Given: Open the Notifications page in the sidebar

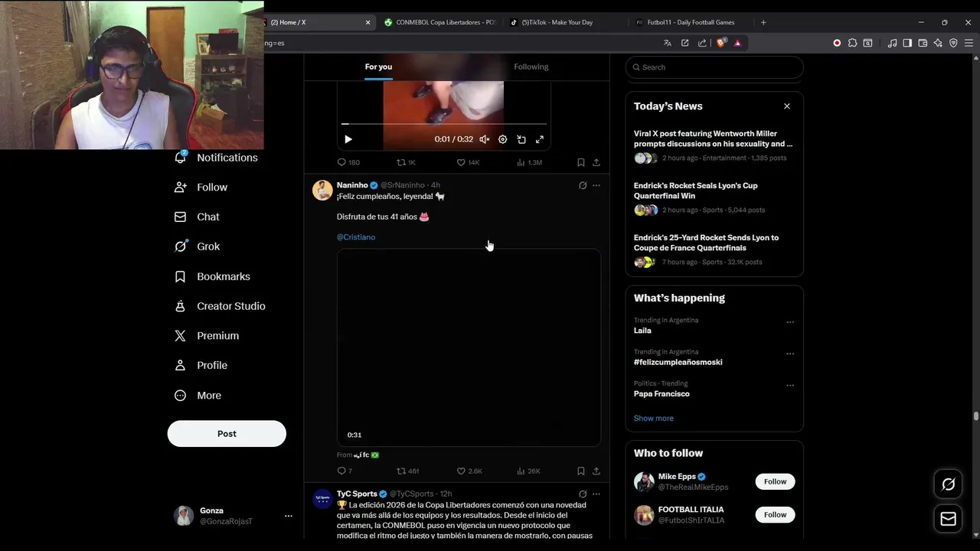Looking at the screenshot, I should [217, 158].
